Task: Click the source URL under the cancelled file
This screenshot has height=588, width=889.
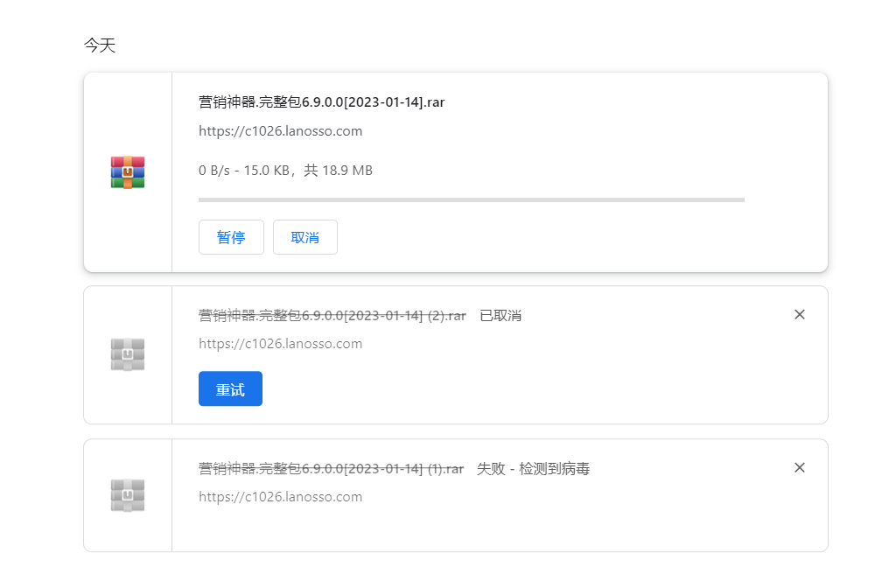Action: (x=281, y=343)
